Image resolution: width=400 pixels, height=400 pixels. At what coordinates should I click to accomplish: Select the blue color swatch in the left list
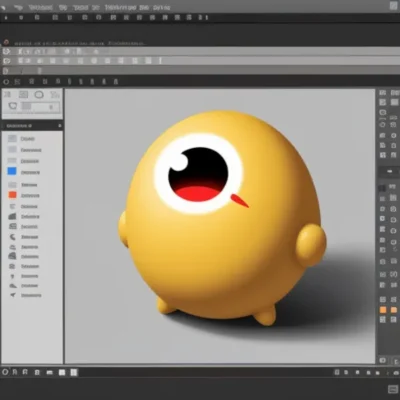pos(12,171)
